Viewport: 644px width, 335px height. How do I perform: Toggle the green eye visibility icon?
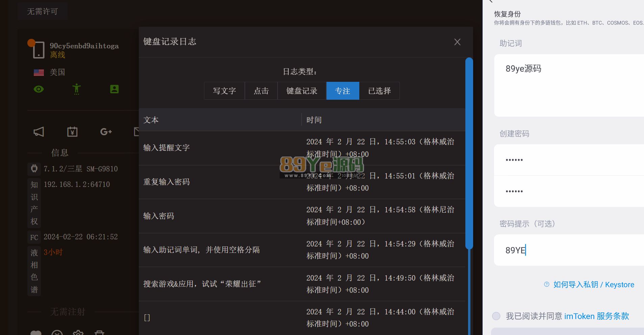pos(39,89)
